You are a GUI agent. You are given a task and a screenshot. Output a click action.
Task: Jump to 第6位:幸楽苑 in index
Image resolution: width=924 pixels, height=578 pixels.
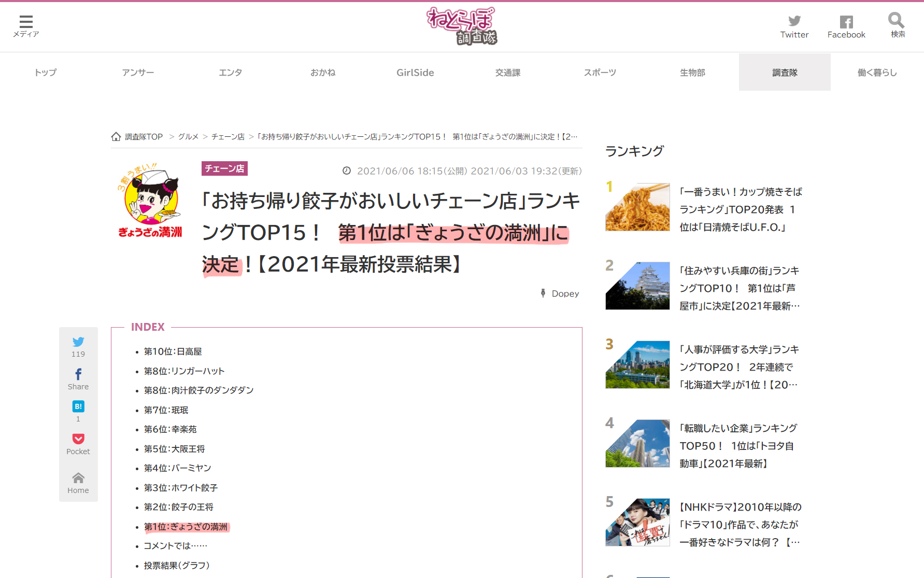(170, 429)
